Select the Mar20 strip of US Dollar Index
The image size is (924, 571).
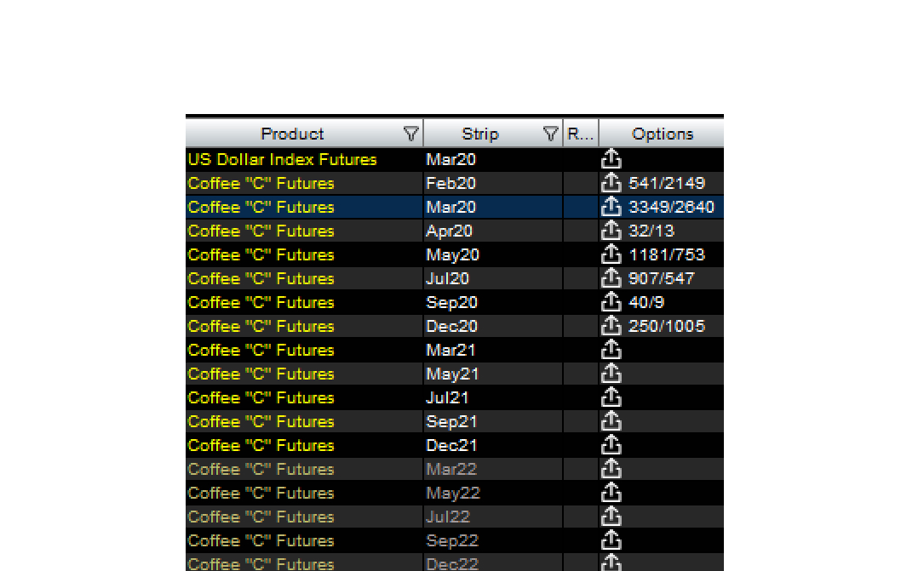point(492,159)
